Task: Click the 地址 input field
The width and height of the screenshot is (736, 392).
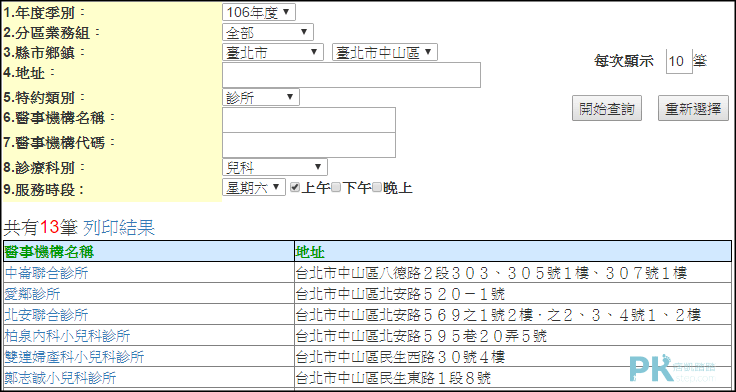Action: [352, 75]
